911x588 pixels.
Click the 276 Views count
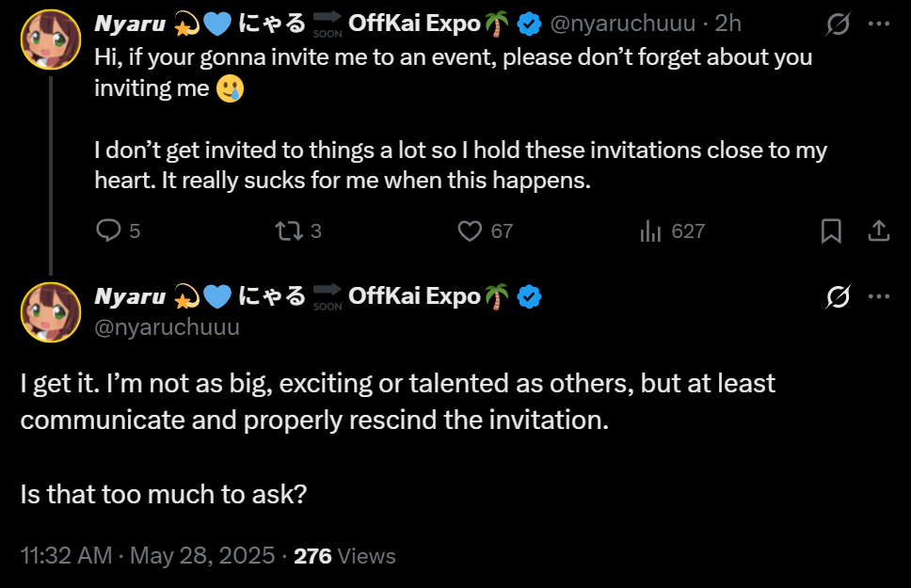pos(344,555)
